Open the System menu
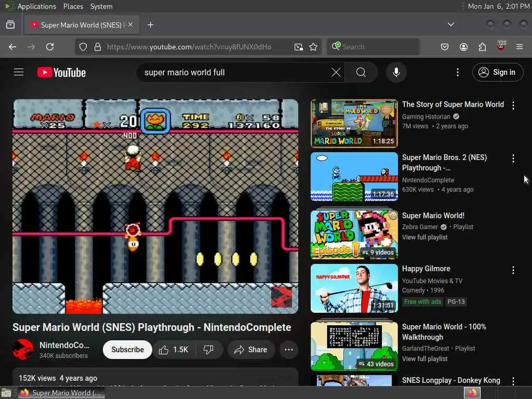The width and height of the screenshot is (532, 399). point(101,6)
